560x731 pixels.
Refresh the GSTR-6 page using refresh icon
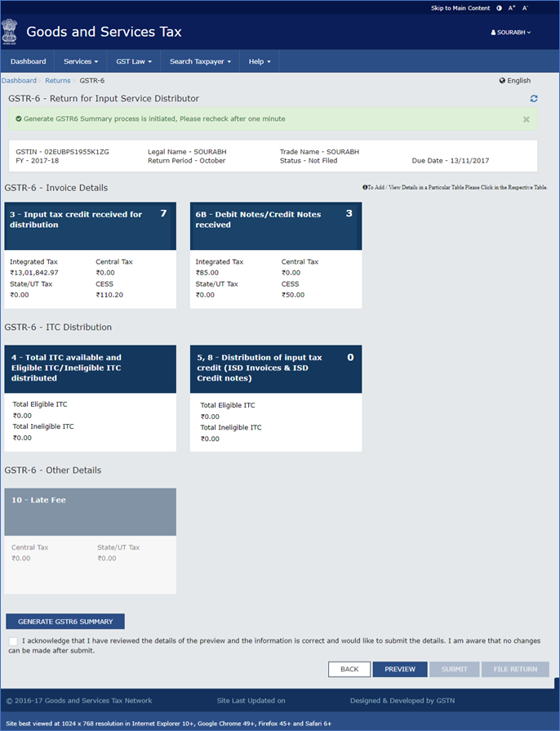pyautogui.click(x=534, y=98)
